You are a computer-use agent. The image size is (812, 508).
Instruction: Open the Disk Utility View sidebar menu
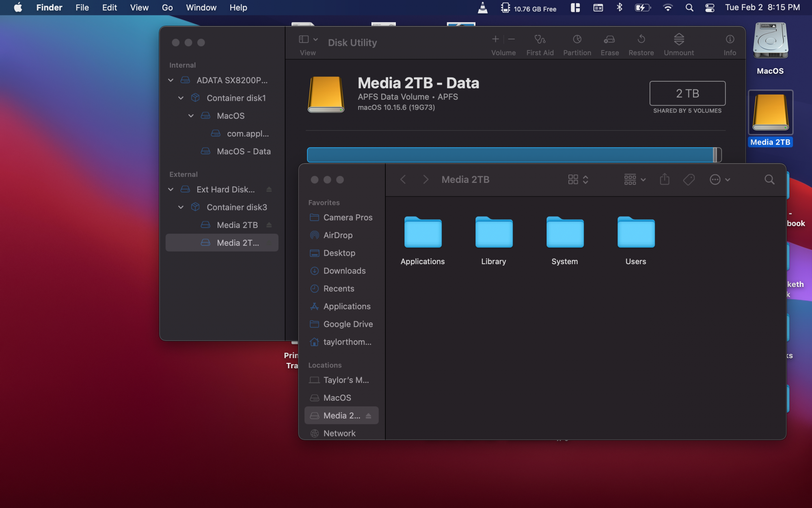pos(308,39)
